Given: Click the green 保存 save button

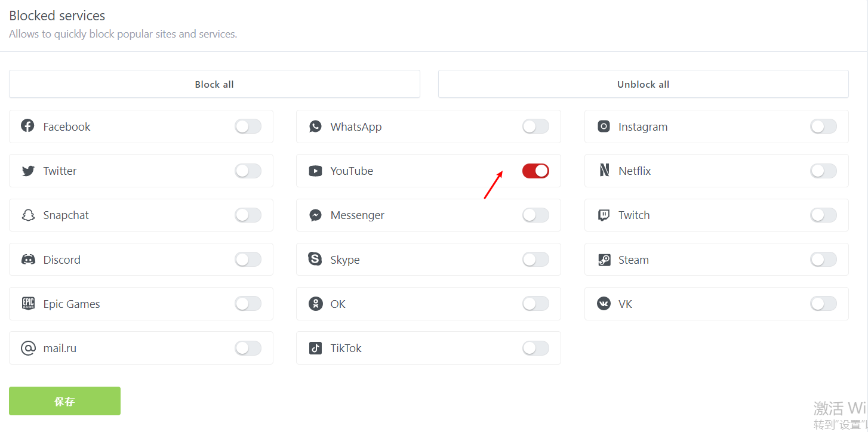Looking at the screenshot, I should (x=64, y=401).
